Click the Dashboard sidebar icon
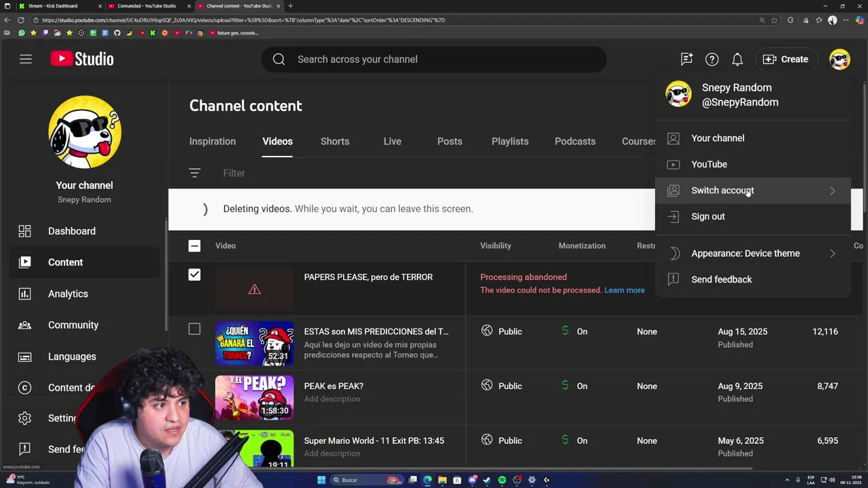The image size is (868, 488). click(x=24, y=231)
